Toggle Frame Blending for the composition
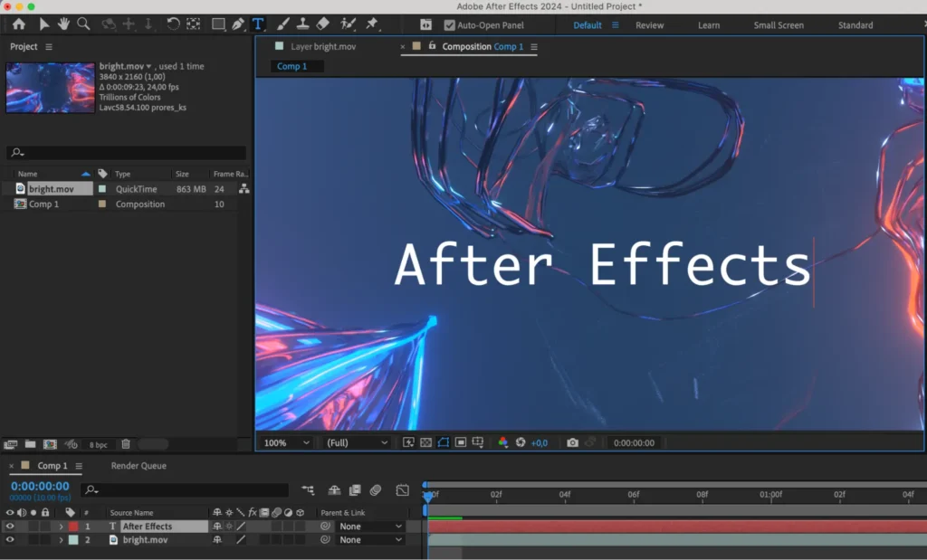 (x=355, y=489)
